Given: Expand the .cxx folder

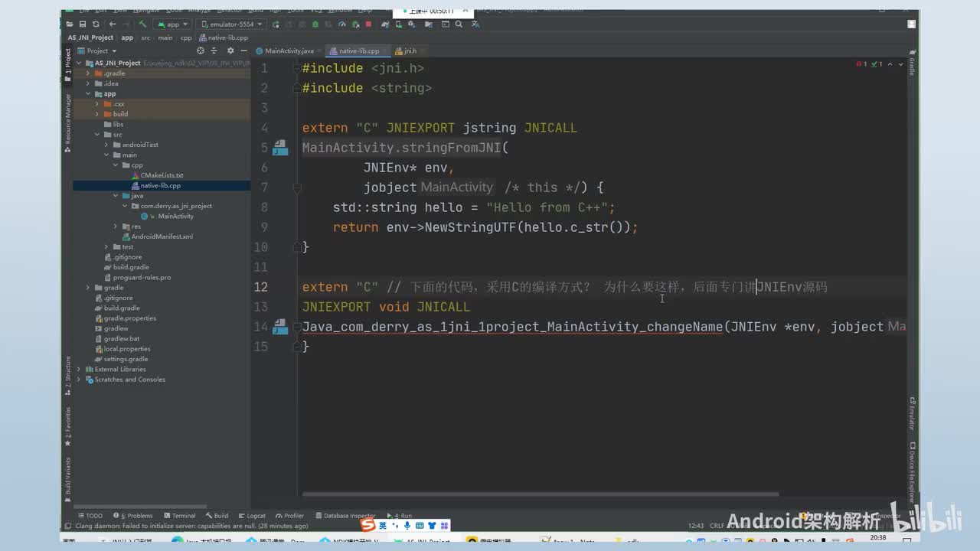Looking at the screenshot, I should (x=97, y=104).
